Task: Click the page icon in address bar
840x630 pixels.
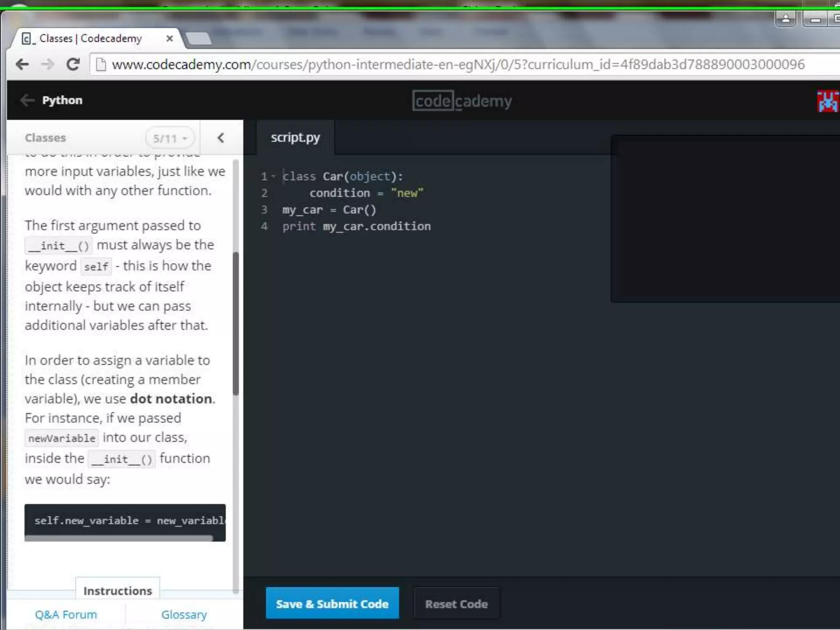Action: click(100, 64)
